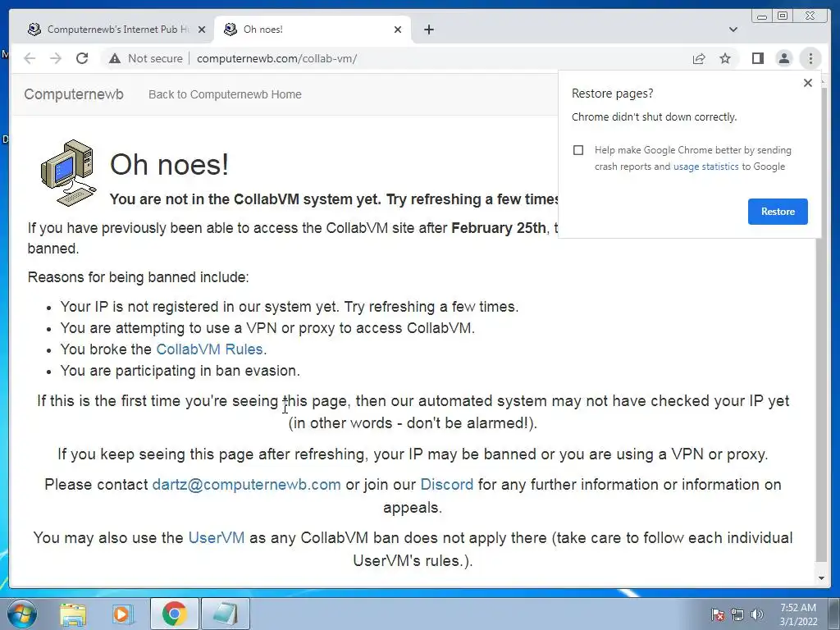The width and height of the screenshot is (840, 630).
Task: Dismiss the Restore pages popup
Action: 808,83
